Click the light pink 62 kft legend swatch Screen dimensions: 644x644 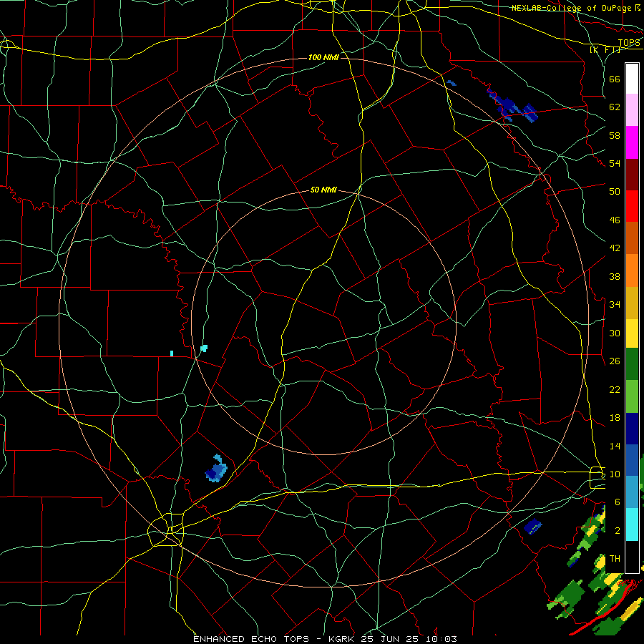pyautogui.click(x=632, y=110)
